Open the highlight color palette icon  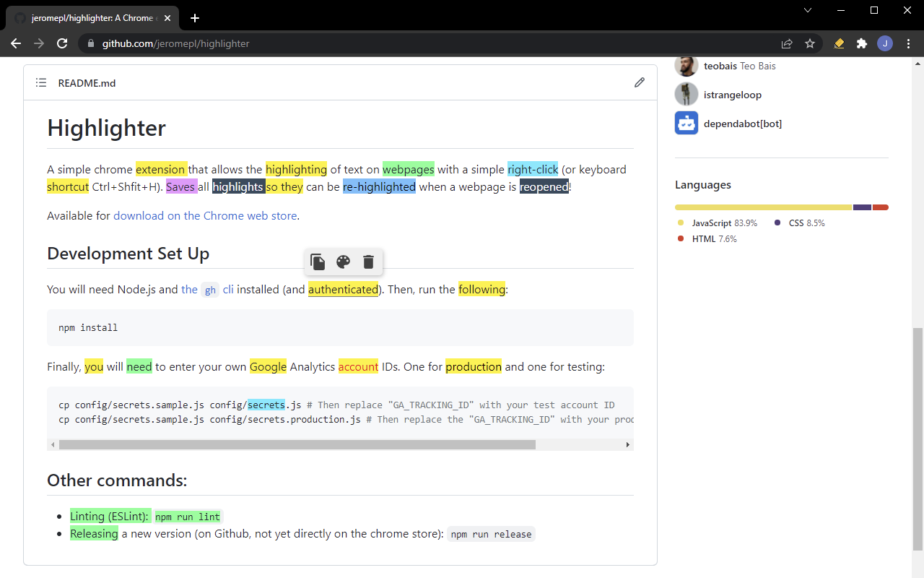click(343, 262)
